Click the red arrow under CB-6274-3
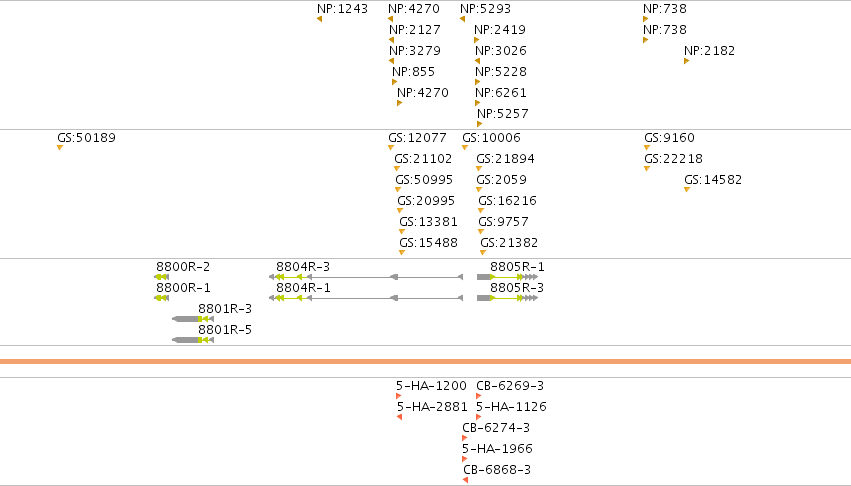 click(465, 438)
